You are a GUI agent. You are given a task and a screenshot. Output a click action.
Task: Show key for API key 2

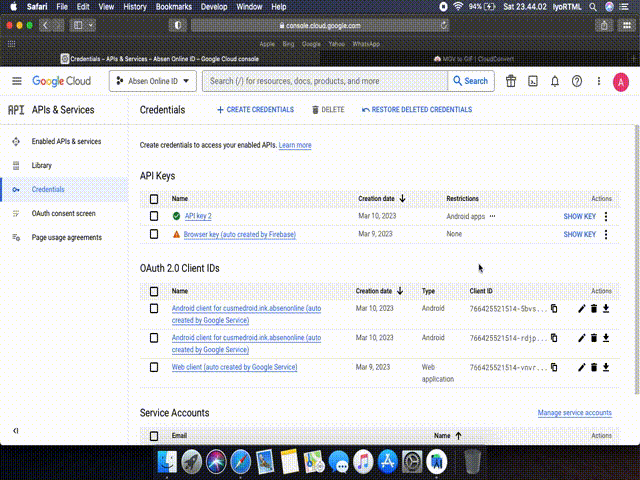click(580, 216)
